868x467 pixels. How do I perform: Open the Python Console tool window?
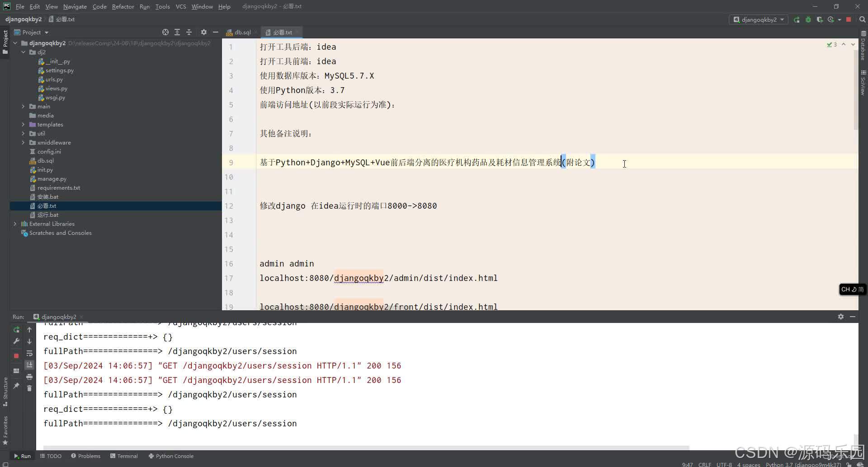point(171,456)
